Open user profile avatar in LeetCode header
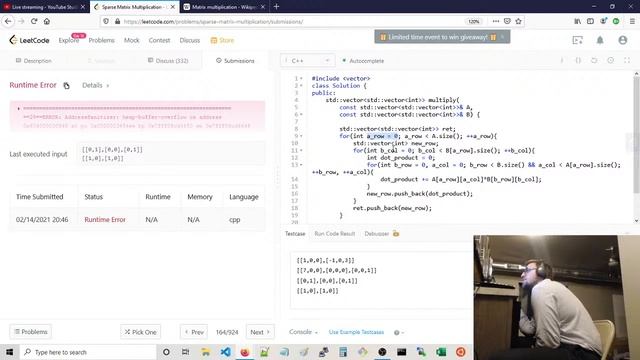This screenshot has height=360, width=640. (622, 40)
